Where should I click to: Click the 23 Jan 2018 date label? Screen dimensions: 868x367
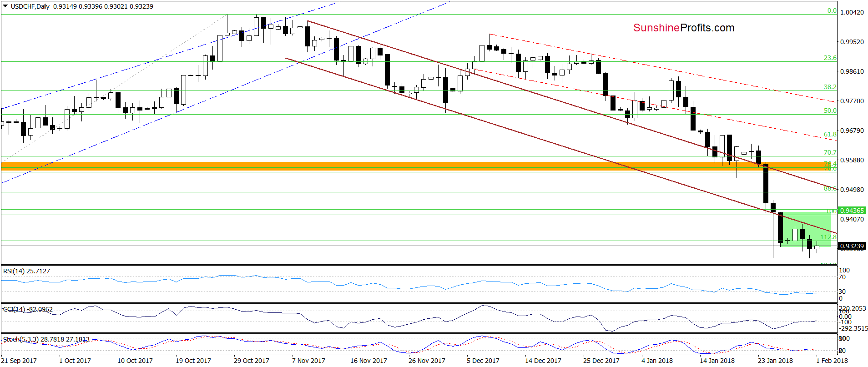(775, 361)
